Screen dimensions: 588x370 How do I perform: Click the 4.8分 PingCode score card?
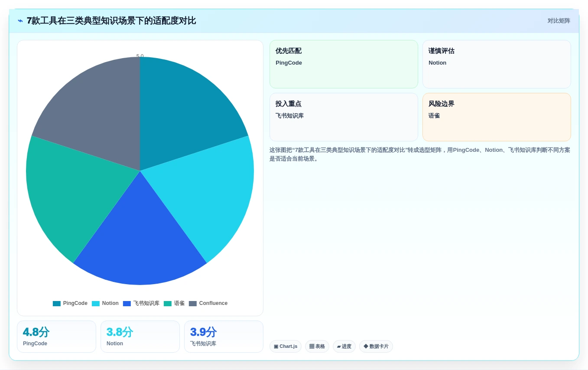click(56, 337)
